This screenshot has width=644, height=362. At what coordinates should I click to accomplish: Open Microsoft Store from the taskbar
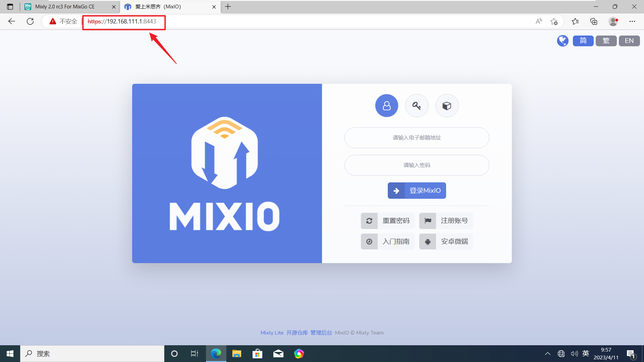[257, 354]
